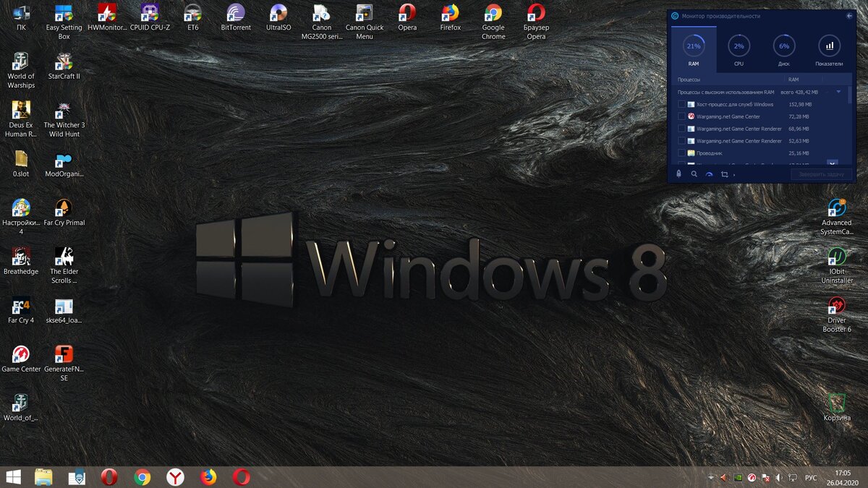Check the 52,63 MB Renderer process box
Screen dimensions: 868x488
(x=681, y=141)
